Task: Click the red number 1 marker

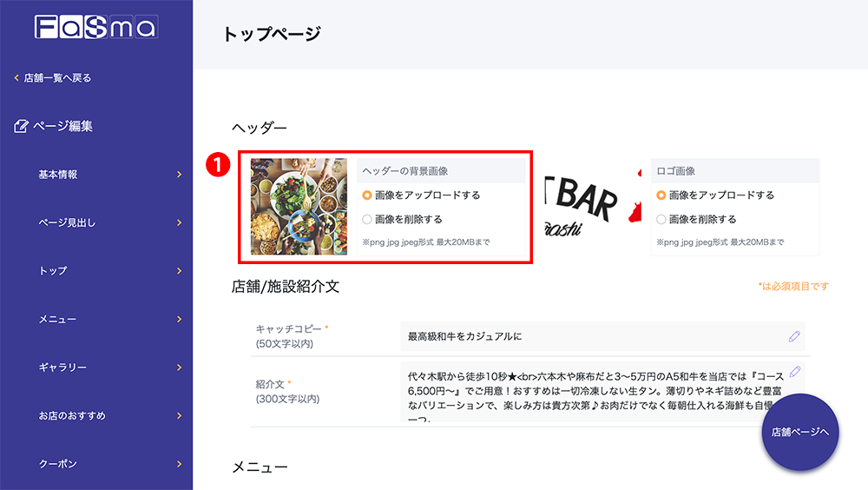Action: pos(218,164)
